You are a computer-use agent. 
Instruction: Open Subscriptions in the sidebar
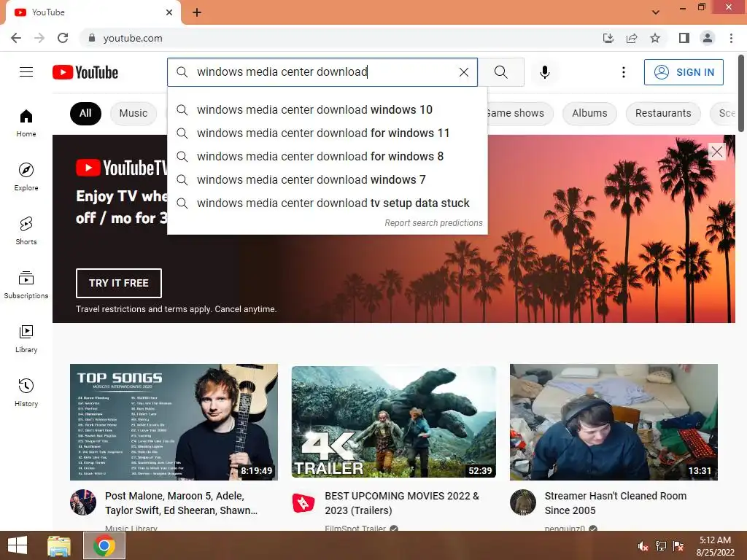tap(26, 284)
